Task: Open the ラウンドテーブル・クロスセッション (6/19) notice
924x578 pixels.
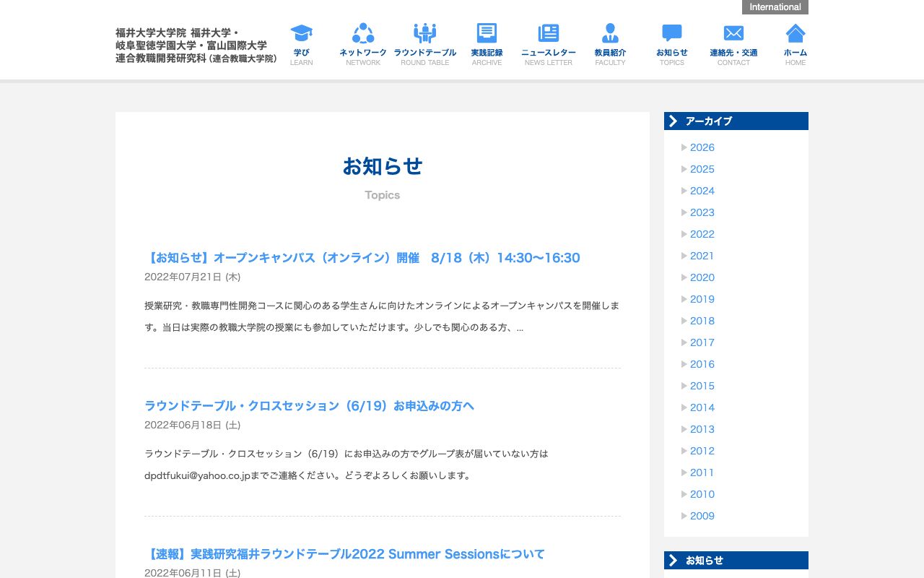Action: pos(309,406)
